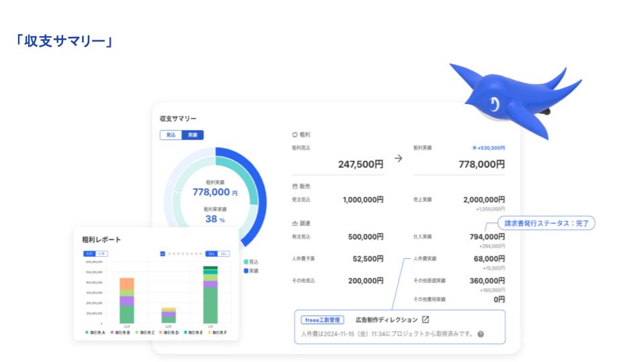Click the 794,000円 仕入実績 amount
644x362 pixels.
point(487,237)
